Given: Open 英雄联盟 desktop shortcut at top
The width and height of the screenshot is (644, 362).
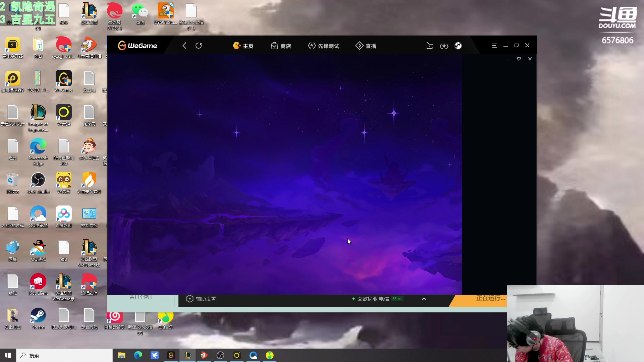Looking at the screenshot, I should coord(89,14).
